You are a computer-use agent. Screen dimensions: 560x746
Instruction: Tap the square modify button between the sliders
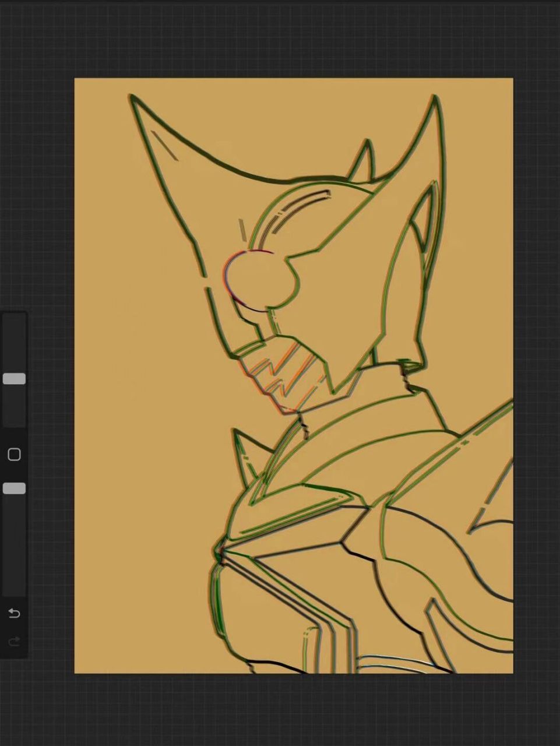14,455
